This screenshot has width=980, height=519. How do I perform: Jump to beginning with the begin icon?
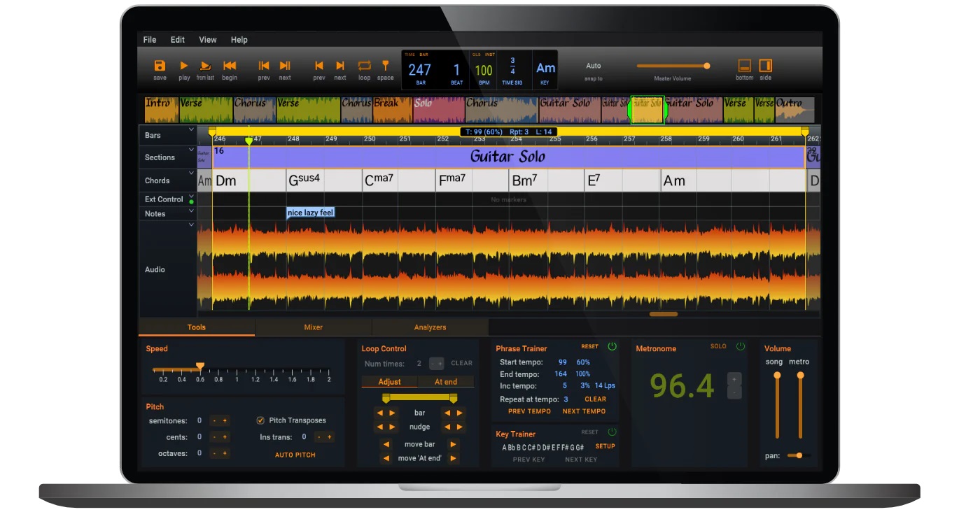[230, 65]
